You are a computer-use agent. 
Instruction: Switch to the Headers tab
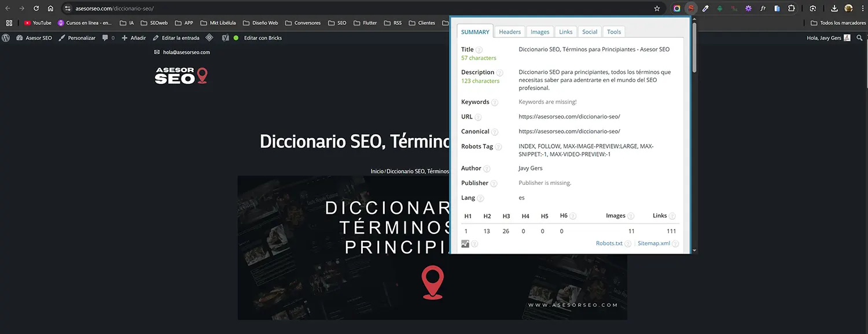tap(509, 32)
